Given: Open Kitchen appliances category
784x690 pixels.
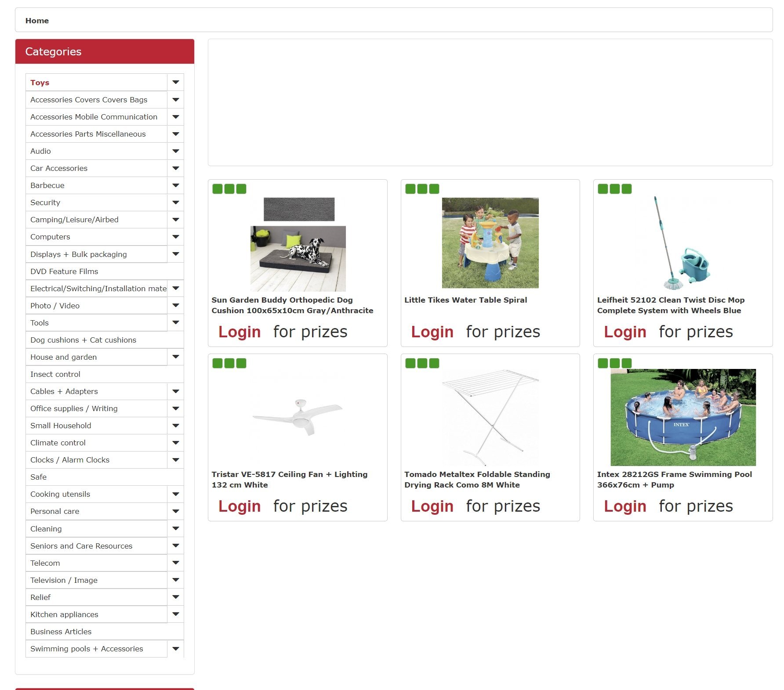Looking at the screenshot, I should pyautogui.click(x=96, y=614).
